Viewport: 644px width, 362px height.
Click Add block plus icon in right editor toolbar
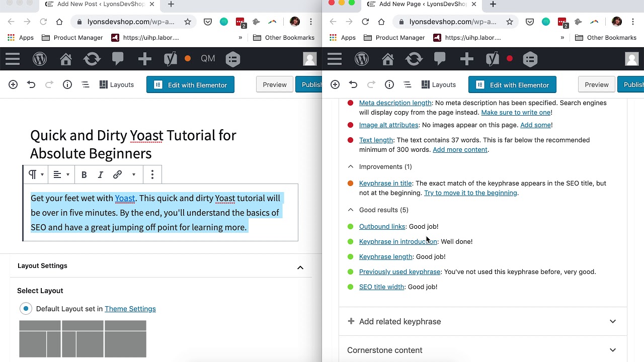point(335,84)
